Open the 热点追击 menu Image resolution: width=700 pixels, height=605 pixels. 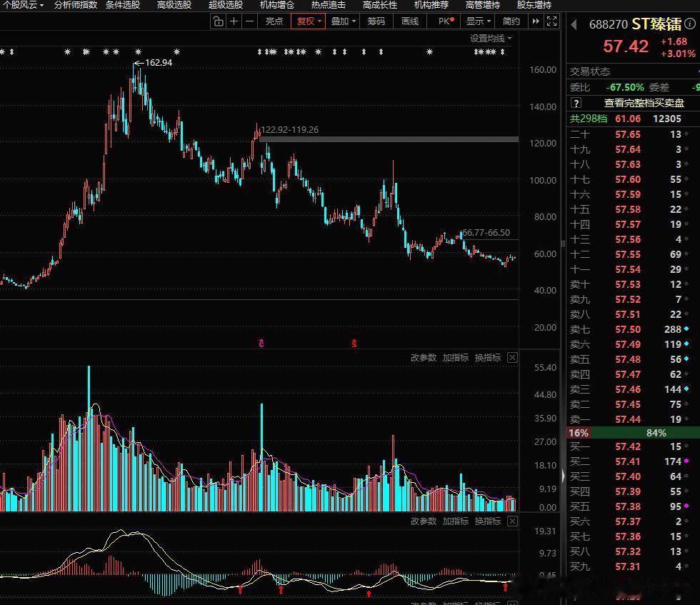pos(328,5)
